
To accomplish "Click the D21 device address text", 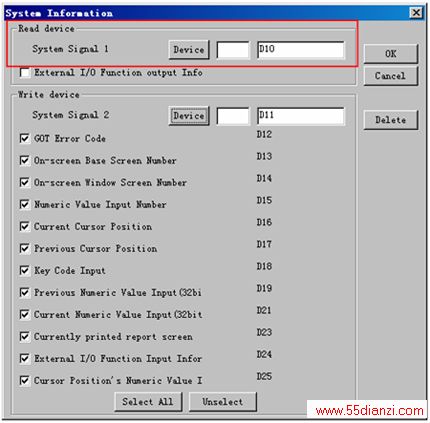I will pyautogui.click(x=264, y=310).
